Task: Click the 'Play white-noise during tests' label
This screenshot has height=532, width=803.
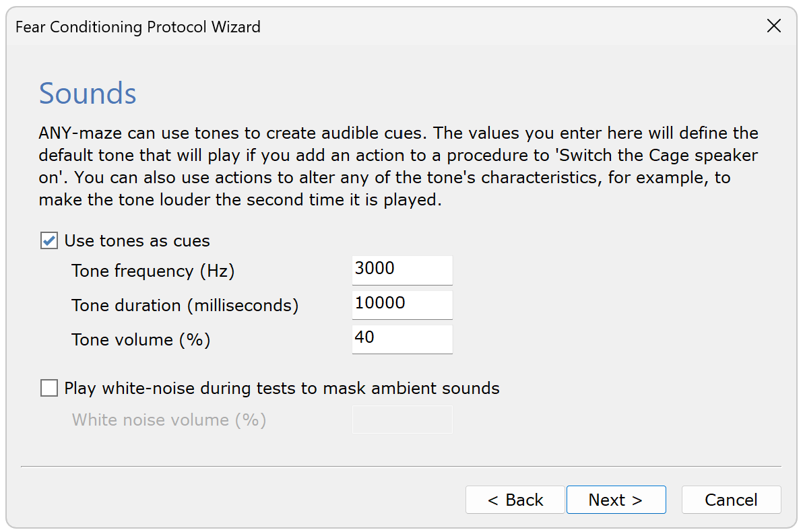Action: coord(282,388)
